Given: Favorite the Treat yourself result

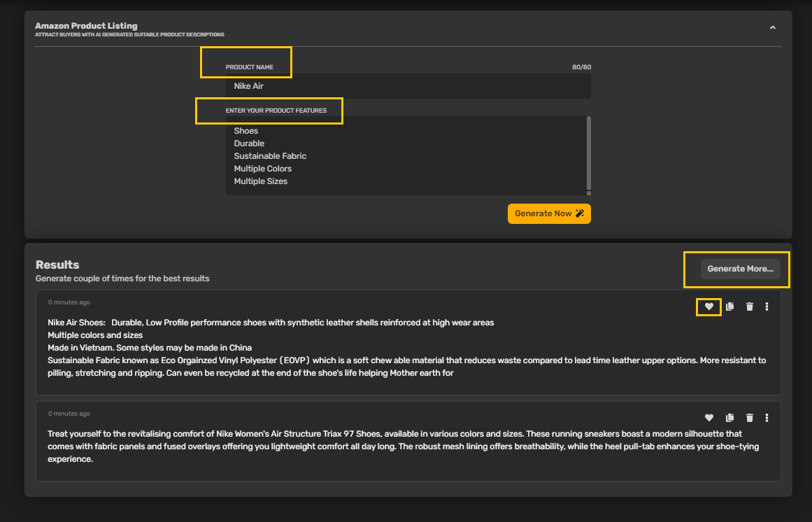Looking at the screenshot, I should (x=709, y=418).
